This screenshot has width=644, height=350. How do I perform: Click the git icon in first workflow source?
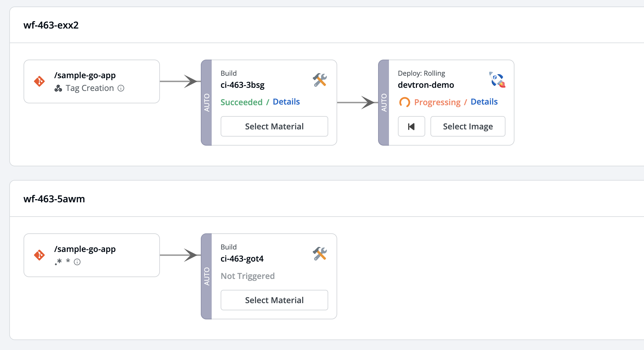point(39,82)
